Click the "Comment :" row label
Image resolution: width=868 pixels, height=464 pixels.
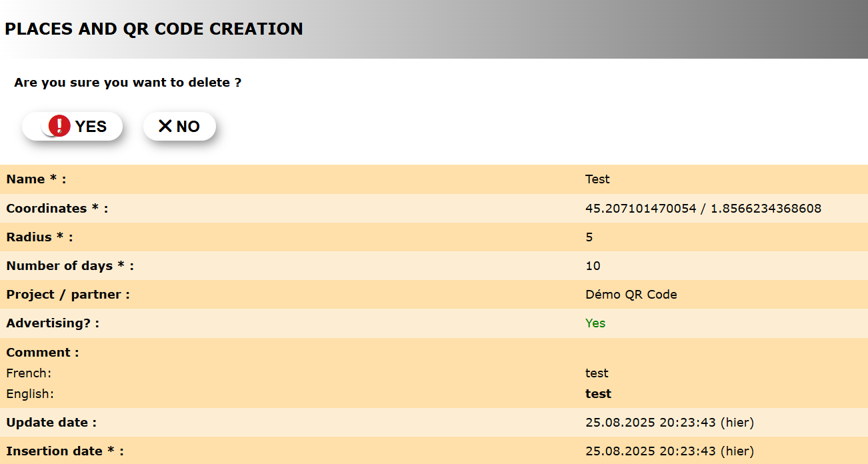[43, 353]
